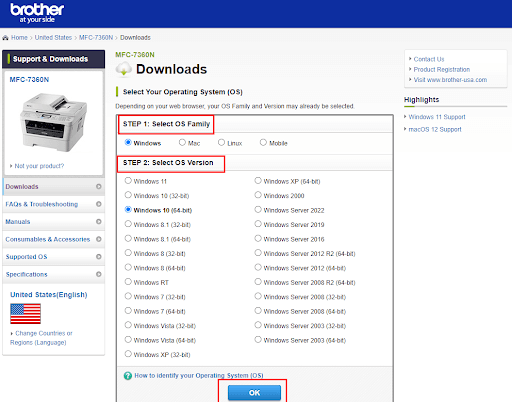Select Windows 8 (32-bit) radio button
512x402 pixels.
pos(128,253)
